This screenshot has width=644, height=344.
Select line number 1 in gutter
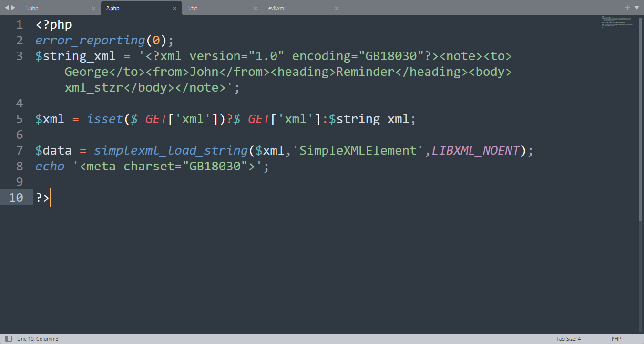point(20,25)
